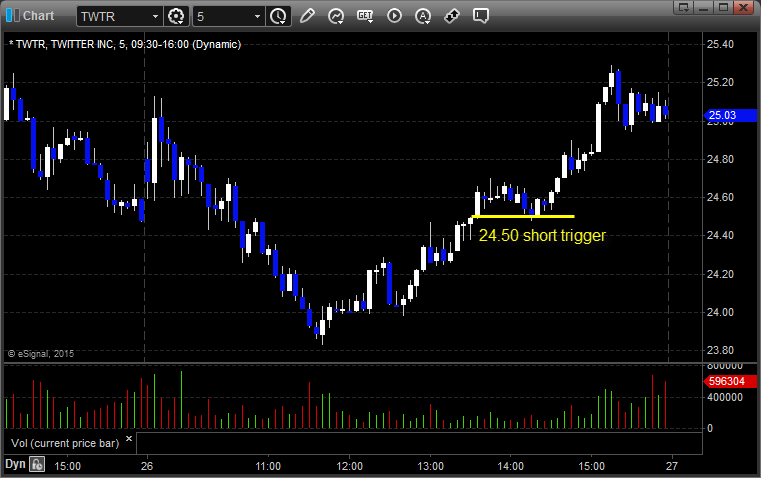Viewport: 761px width, 478px height.
Task: Start bar replay with the play icon
Action: (x=394, y=16)
